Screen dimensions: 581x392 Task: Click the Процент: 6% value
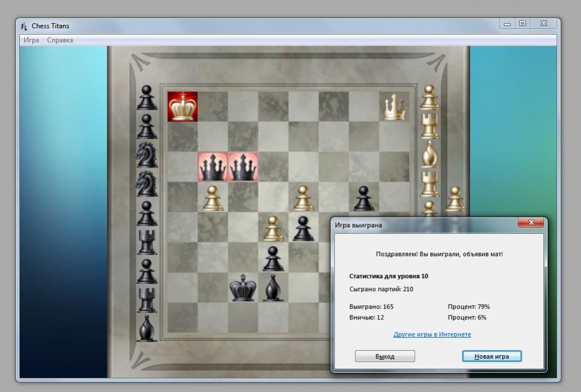pyautogui.click(x=467, y=317)
